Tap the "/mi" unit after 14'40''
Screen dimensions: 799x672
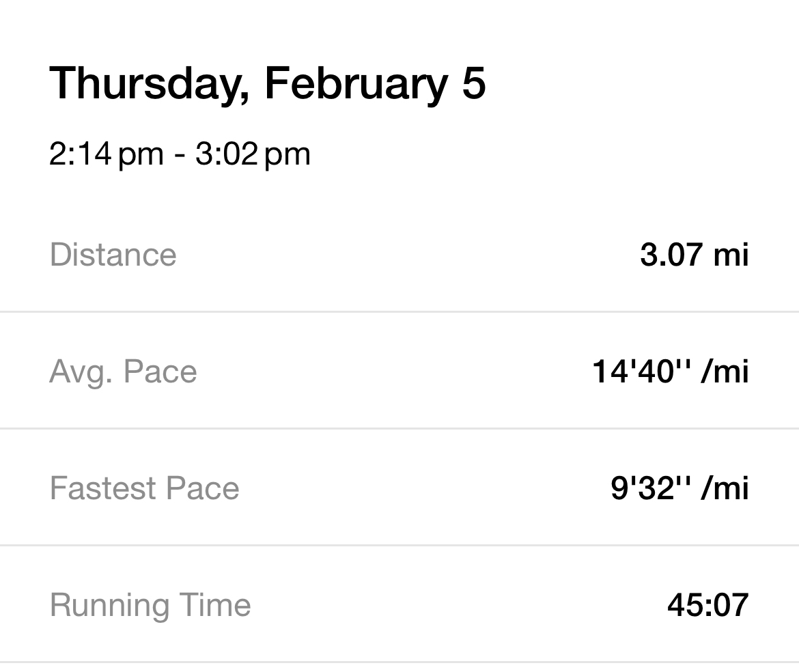click(x=725, y=372)
